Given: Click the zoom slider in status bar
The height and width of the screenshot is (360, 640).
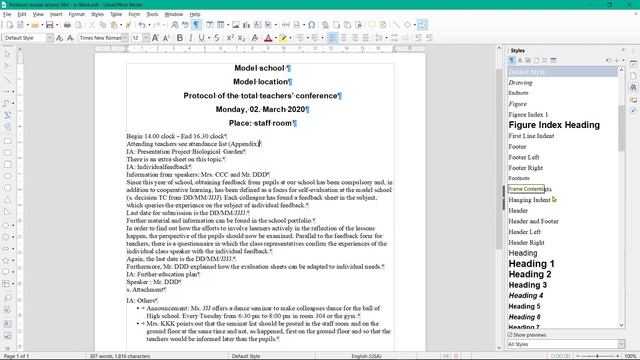Looking at the screenshot, I should point(597,356).
